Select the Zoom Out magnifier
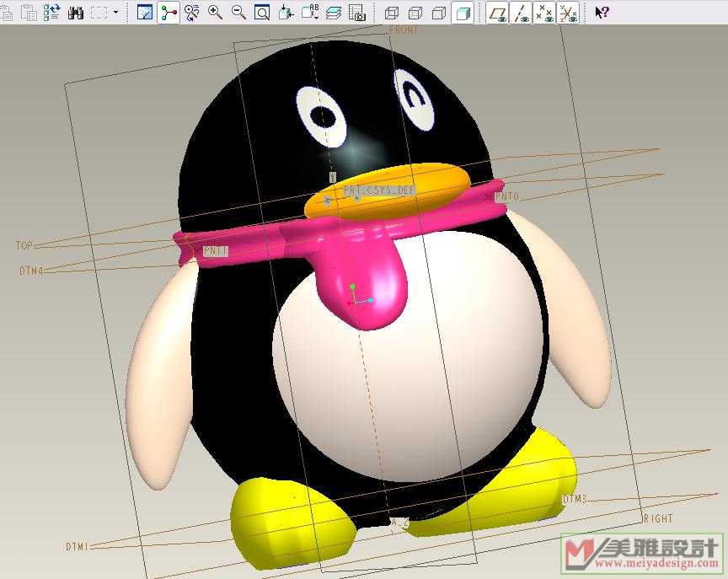 point(238,13)
